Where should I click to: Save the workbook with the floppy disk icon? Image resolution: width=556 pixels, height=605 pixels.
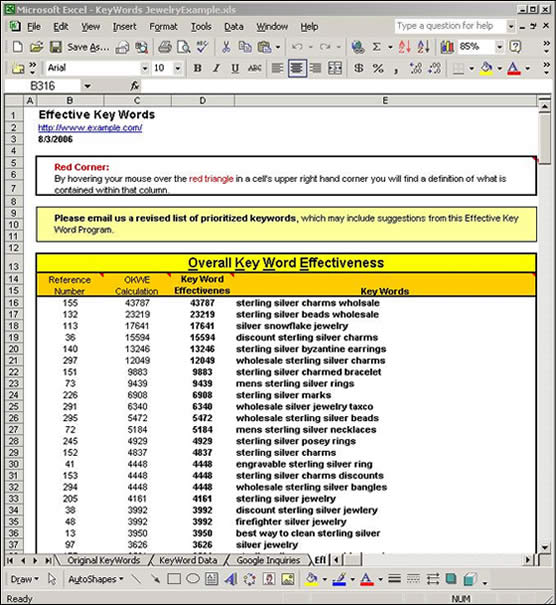[56, 47]
